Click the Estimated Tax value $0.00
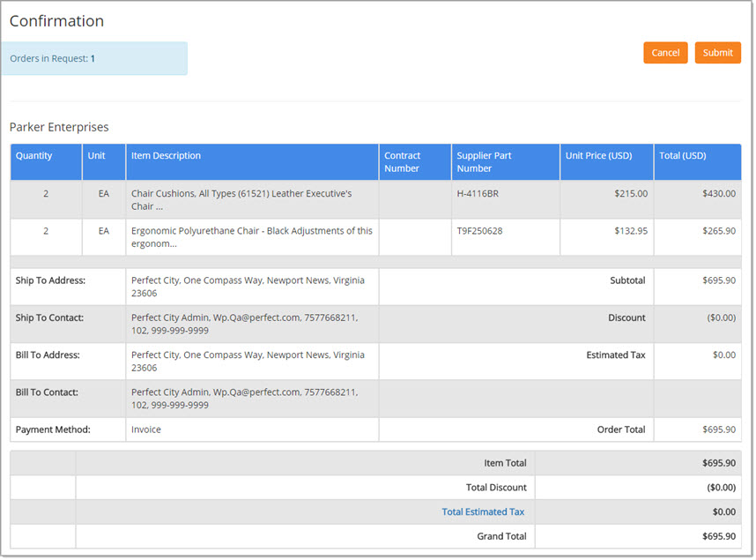This screenshot has width=756, height=560. coord(723,355)
